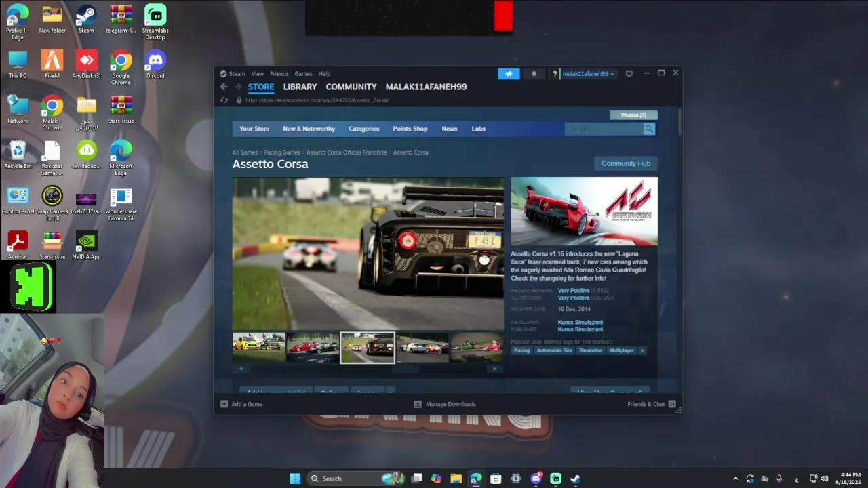Click the Manage Downloads icon
Viewport: 868px width, 488px height.
[x=418, y=404]
